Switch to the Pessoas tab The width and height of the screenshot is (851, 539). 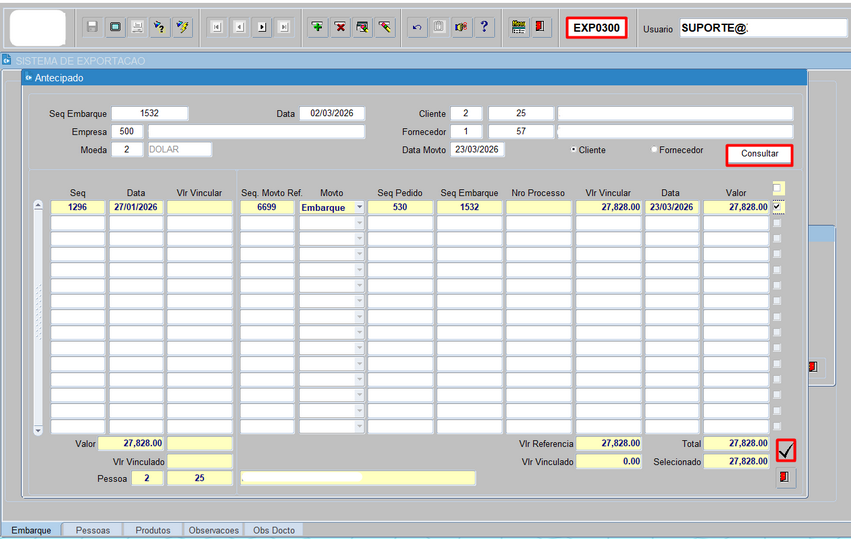(x=92, y=530)
